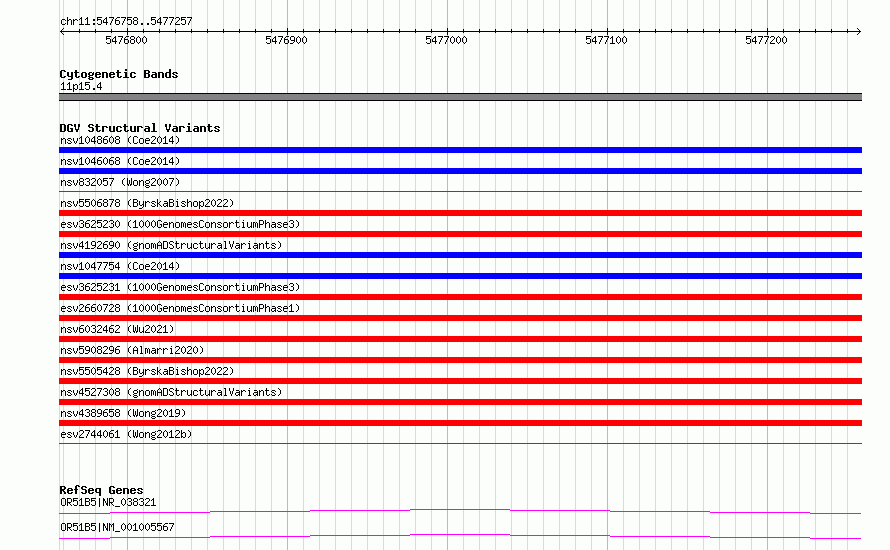Select variant label nsv5506878 (ByrskaBishop2022)

tap(147, 203)
